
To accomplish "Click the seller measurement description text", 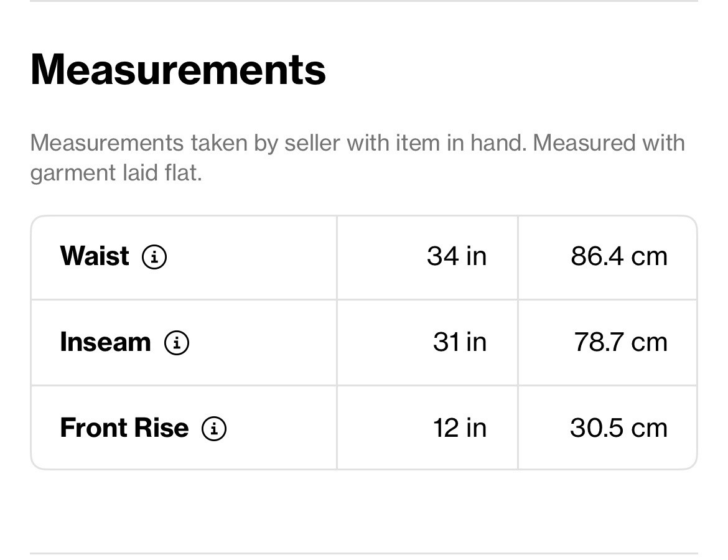I will [x=358, y=158].
